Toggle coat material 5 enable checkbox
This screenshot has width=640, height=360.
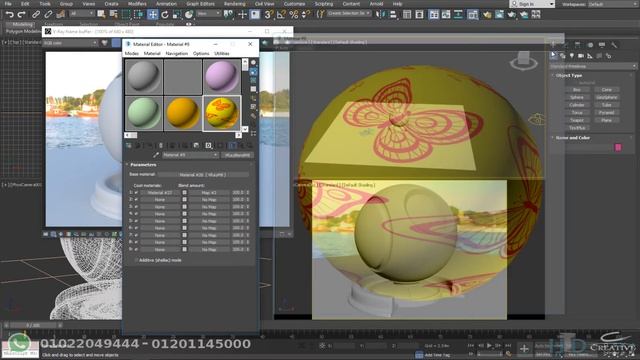pyautogui.click(x=136, y=221)
